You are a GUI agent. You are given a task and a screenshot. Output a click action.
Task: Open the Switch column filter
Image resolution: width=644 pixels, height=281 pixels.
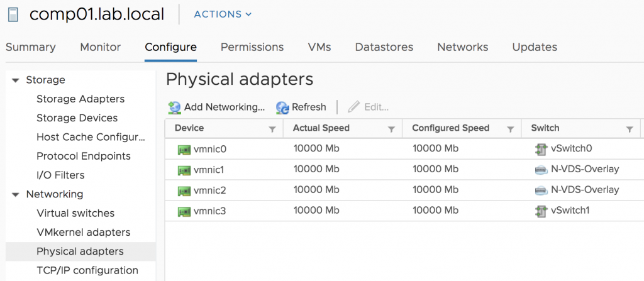(629, 129)
